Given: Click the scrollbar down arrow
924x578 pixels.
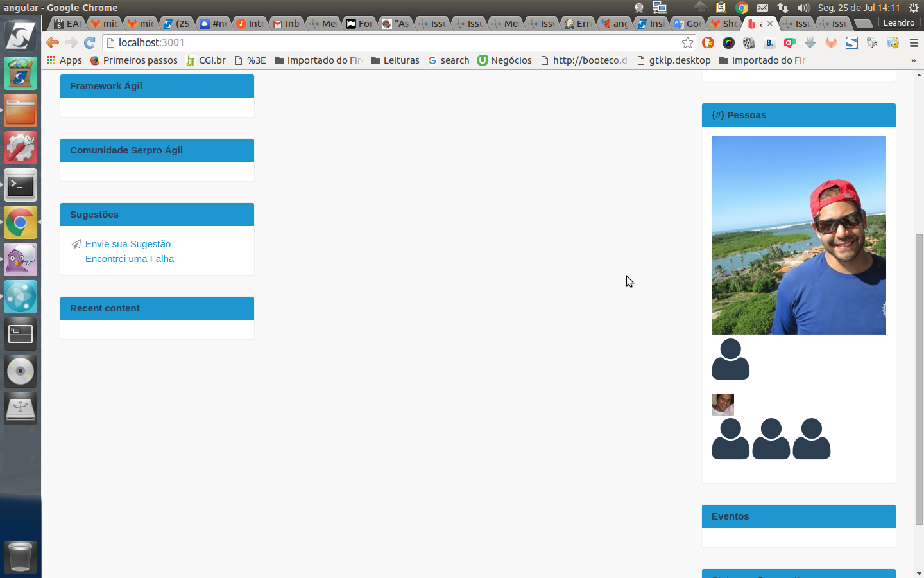Looking at the screenshot, I should 919,573.
